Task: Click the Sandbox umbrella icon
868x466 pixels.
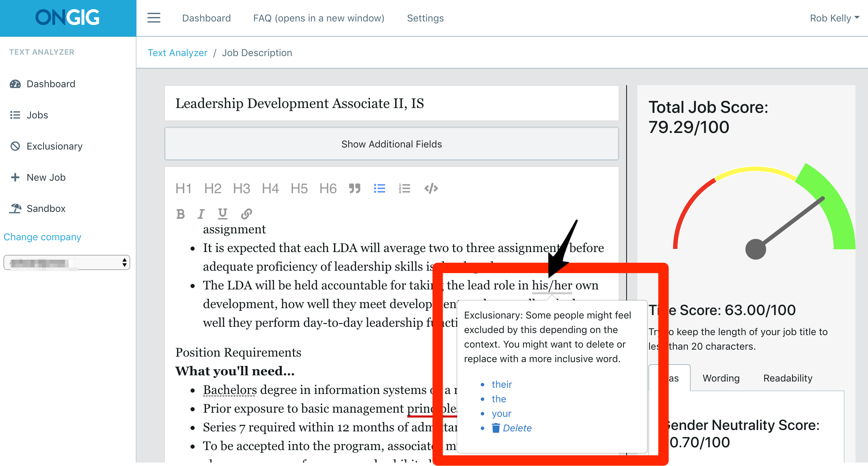Action: 15,208
